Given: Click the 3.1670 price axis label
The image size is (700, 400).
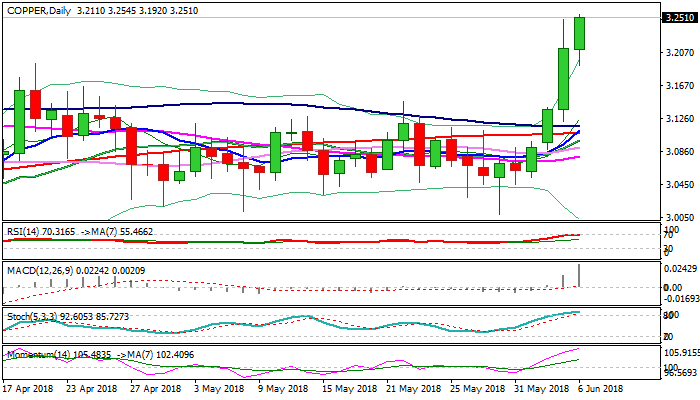Looking at the screenshot, I should (679, 86).
